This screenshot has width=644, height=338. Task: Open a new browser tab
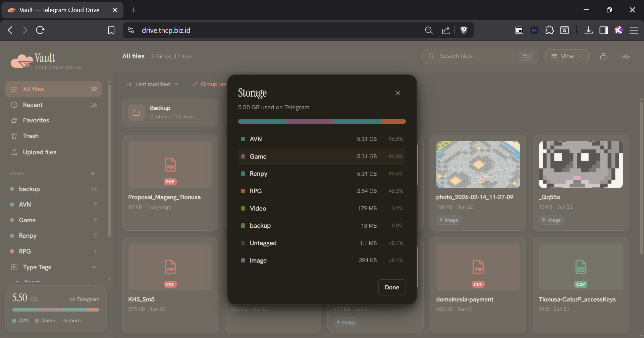tap(134, 10)
